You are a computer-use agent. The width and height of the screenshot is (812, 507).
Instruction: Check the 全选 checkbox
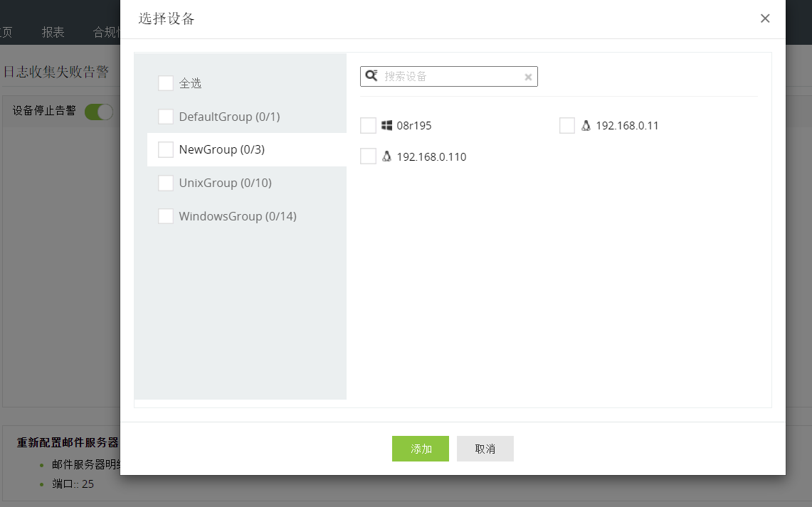[166, 82]
